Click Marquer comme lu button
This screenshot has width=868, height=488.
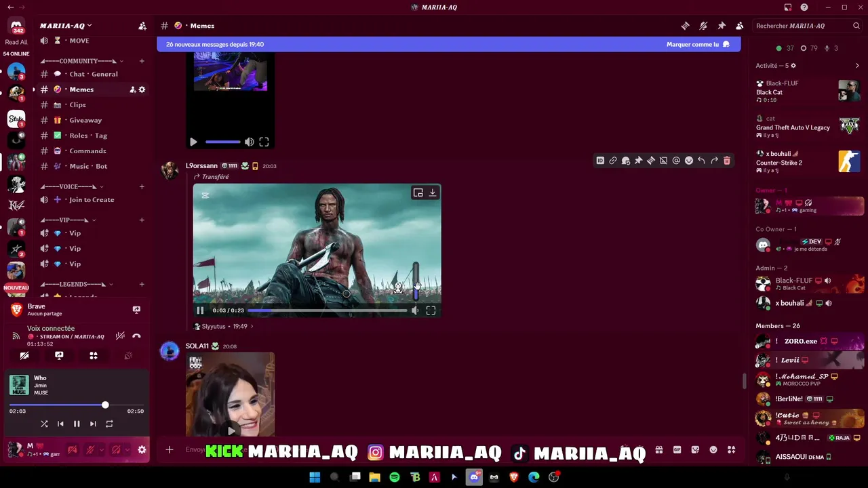(x=698, y=44)
